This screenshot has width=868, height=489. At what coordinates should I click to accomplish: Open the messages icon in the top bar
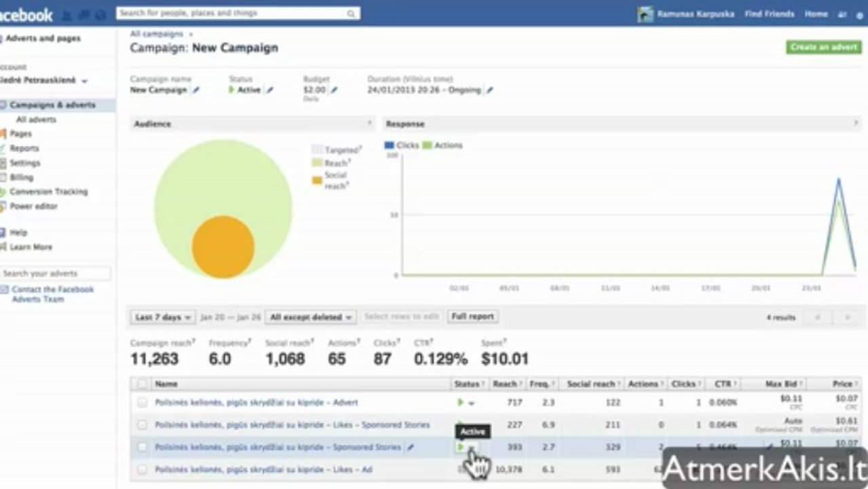tap(83, 14)
